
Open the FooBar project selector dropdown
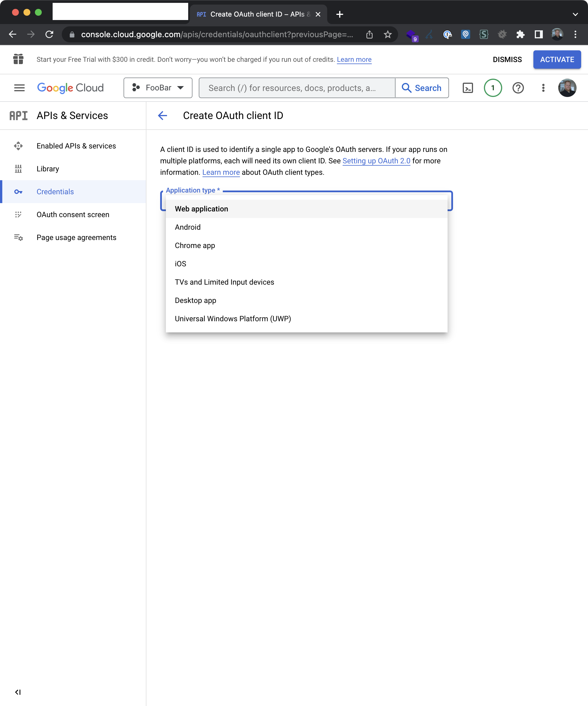[158, 88]
